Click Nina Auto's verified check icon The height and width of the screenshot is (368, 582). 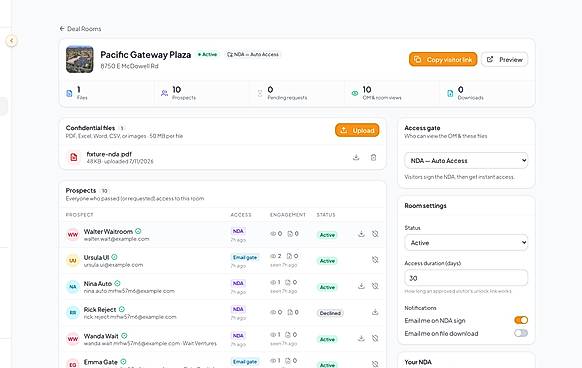[x=117, y=283]
